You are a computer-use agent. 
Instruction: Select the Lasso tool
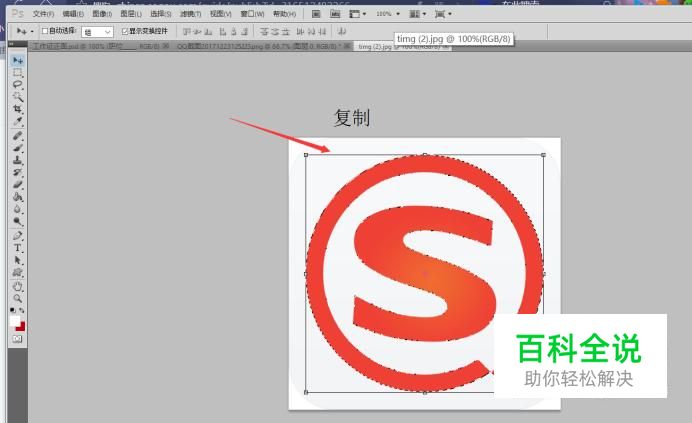point(18,84)
